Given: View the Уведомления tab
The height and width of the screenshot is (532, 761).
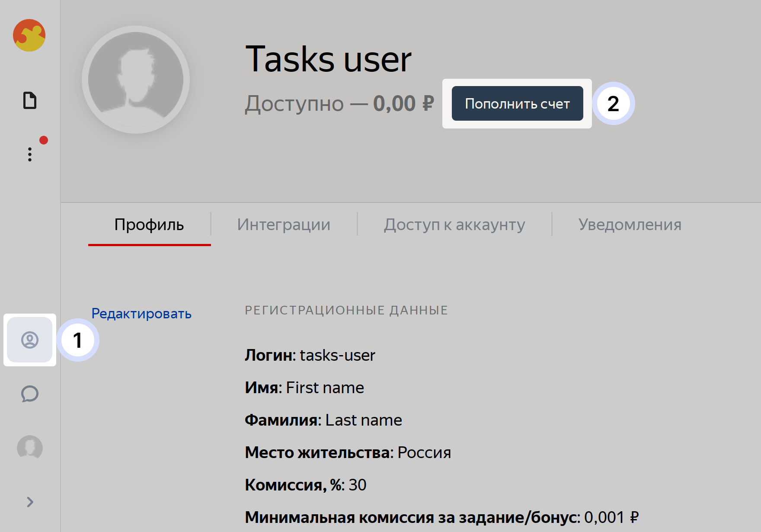Looking at the screenshot, I should pyautogui.click(x=630, y=224).
